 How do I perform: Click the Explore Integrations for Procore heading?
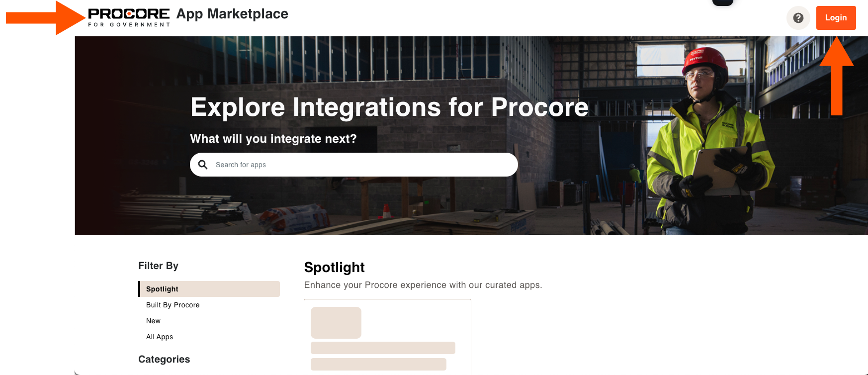click(389, 107)
